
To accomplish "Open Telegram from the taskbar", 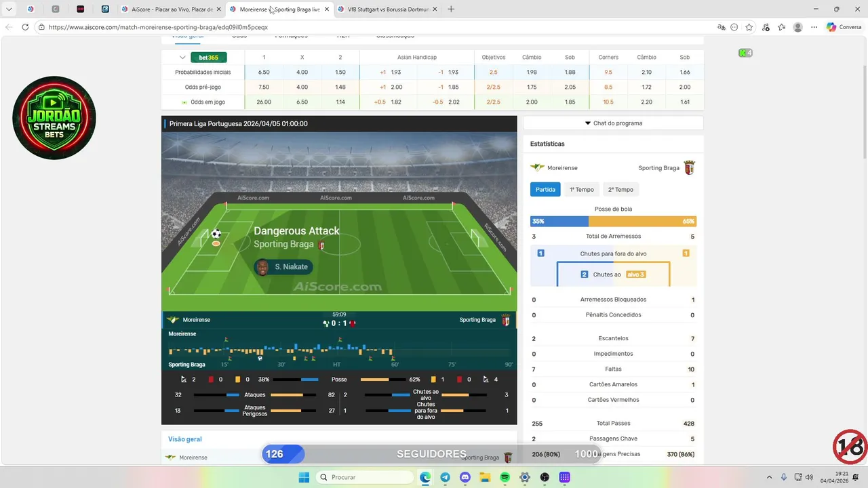I will (x=445, y=477).
